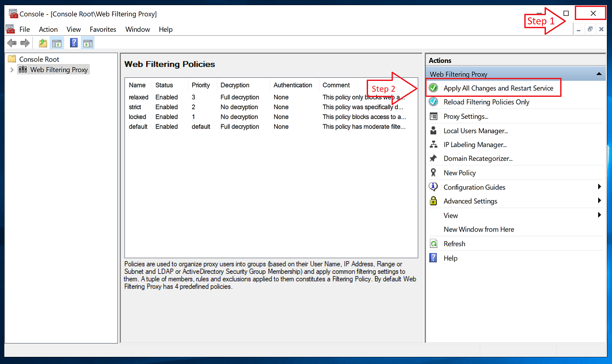Click the Web Filtering Proxy tree node icon
The width and height of the screenshot is (612, 364).
[23, 70]
